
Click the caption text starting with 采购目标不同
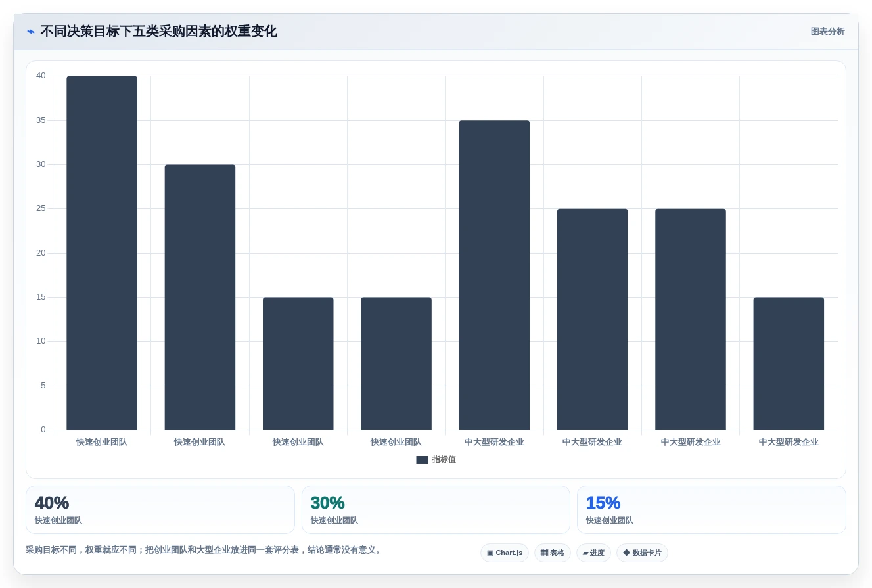point(204,550)
